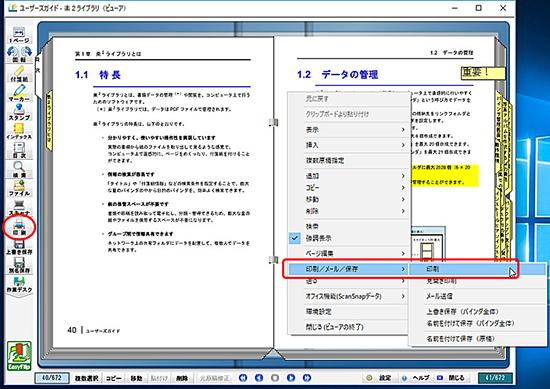Choose 上書き保存(バインダ全体) in submenu
This screenshot has width=550, height=389.
(477, 311)
